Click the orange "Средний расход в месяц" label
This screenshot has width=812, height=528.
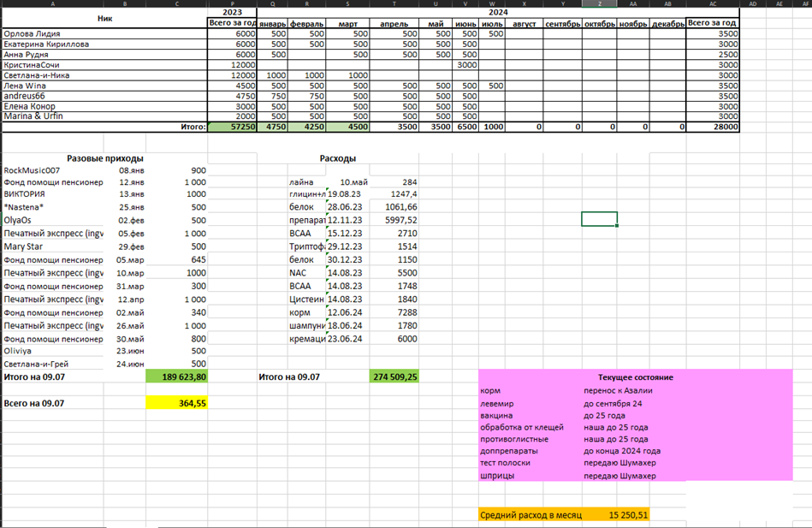[530, 515]
